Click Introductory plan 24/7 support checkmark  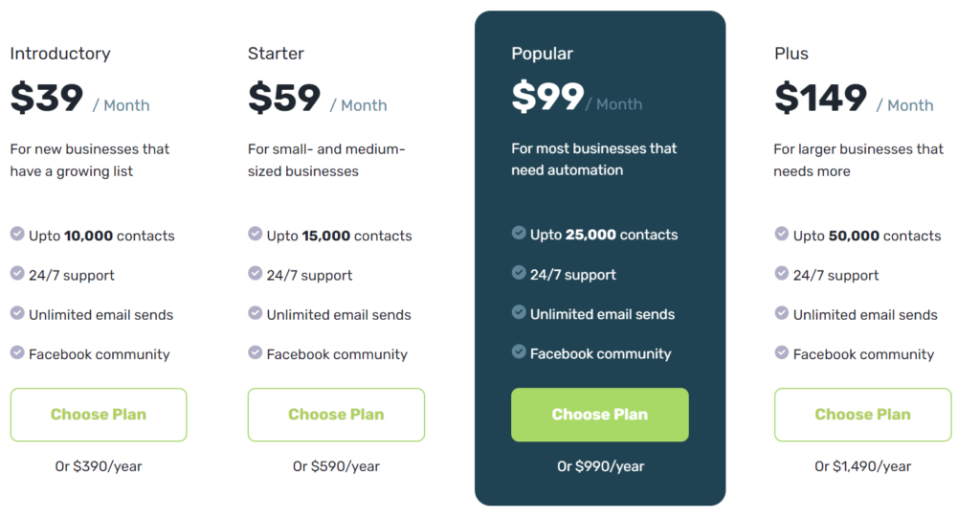pos(17,273)
